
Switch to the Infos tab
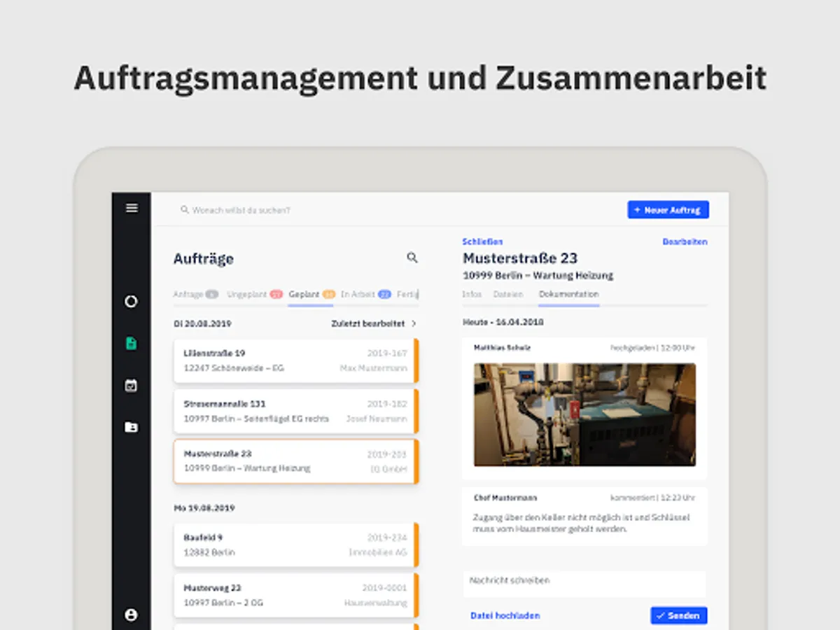(x=472, y=295)
